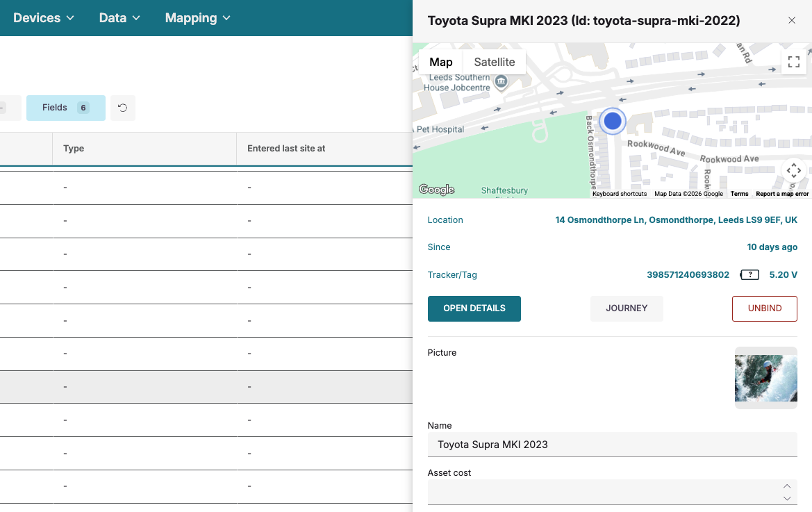Increase Asset cost with up arrow
812x512 pixels.
[x=786, y=486]
